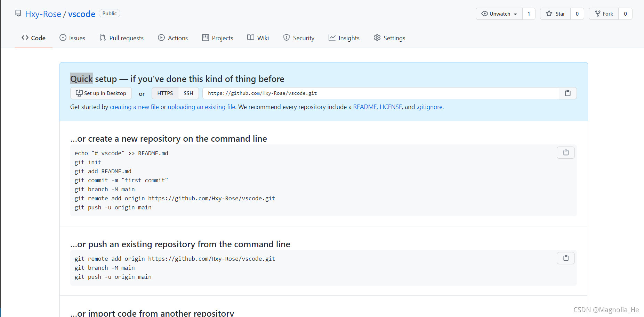Click the '...or create a new repository' heading
This screenshot has height=317, width=644.
click(x=169, y=139)
